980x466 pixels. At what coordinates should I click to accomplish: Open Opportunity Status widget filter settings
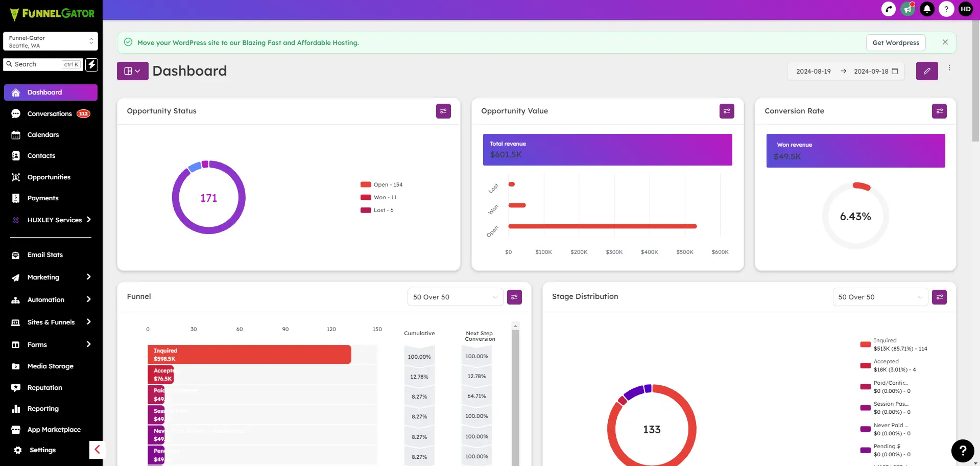443,111
